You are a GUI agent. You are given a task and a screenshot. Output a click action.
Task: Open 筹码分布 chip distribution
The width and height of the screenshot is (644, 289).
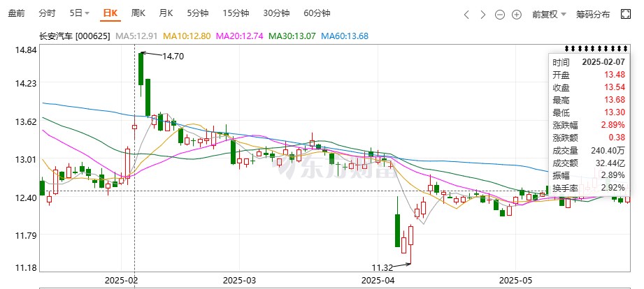coord(593,15)
